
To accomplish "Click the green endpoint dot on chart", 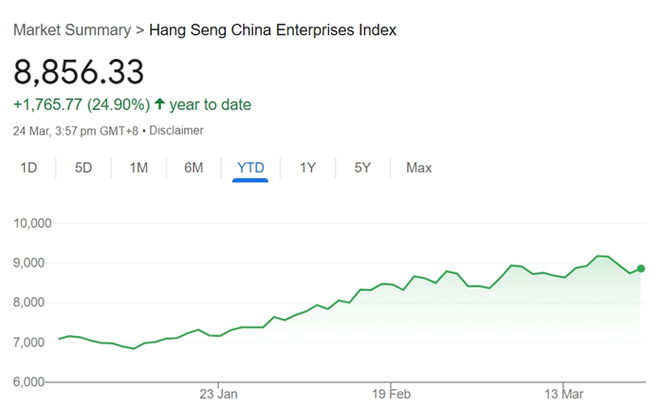I will click(x=641, y=268).
